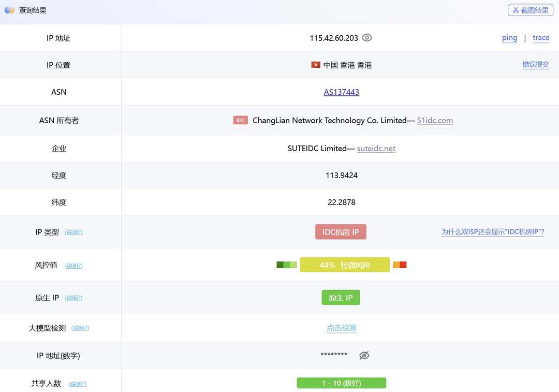Reveal the hidden numeric IP with crossed-eye icon
Screen dimensions: 559x392
pyautogui.click(x=364, y=355)
